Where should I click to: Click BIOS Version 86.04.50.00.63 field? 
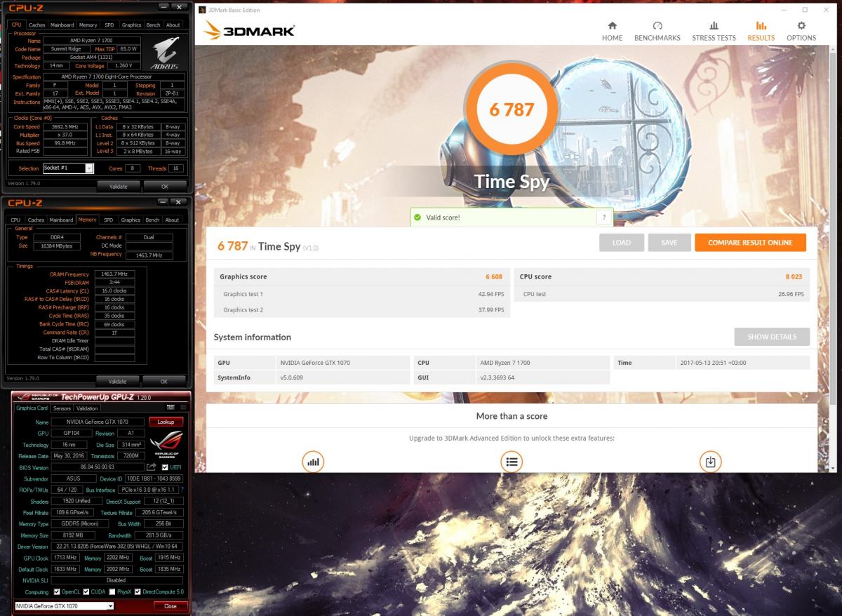(x=97, y=467)
